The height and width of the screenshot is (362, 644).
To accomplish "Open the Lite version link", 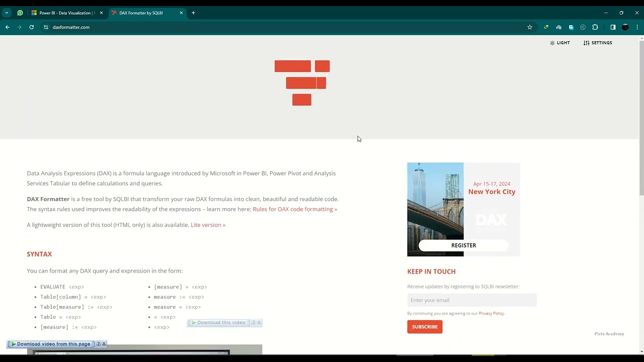I will [x=208, y=225].
